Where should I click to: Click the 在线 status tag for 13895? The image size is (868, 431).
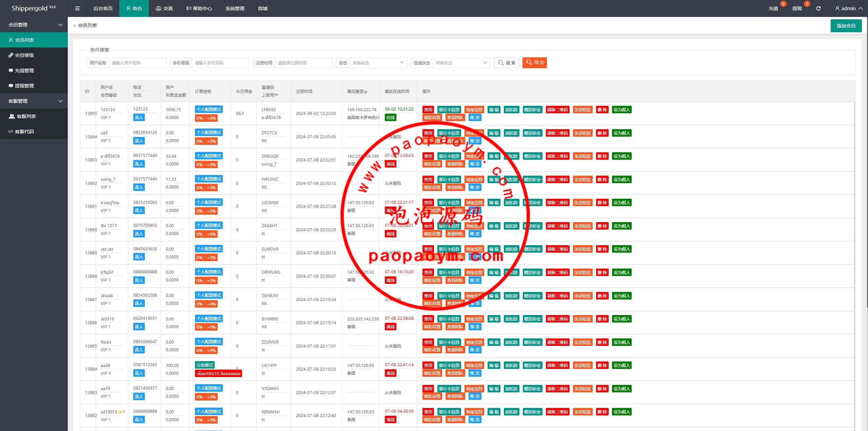(391, 117)
